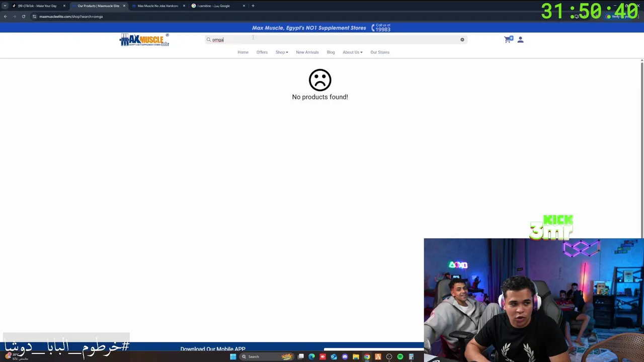The width and height of the screenshot is (644, 362).
Task: Open Task View on the taskbar
Action: tap(301, 356)
